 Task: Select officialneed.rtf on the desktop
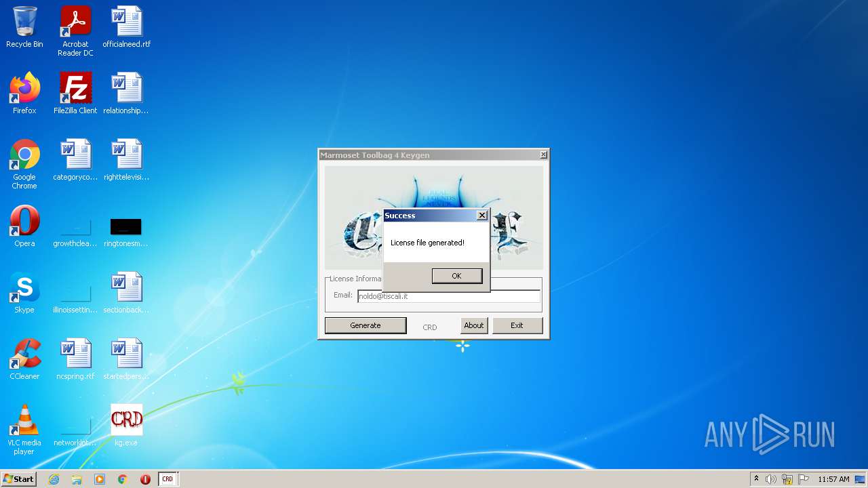coord(127,28)
